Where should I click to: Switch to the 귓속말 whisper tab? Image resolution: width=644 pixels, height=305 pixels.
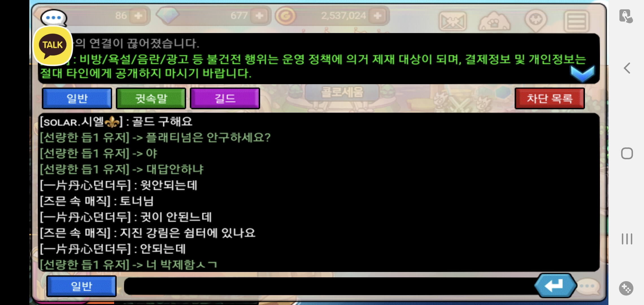coord(151,98)
